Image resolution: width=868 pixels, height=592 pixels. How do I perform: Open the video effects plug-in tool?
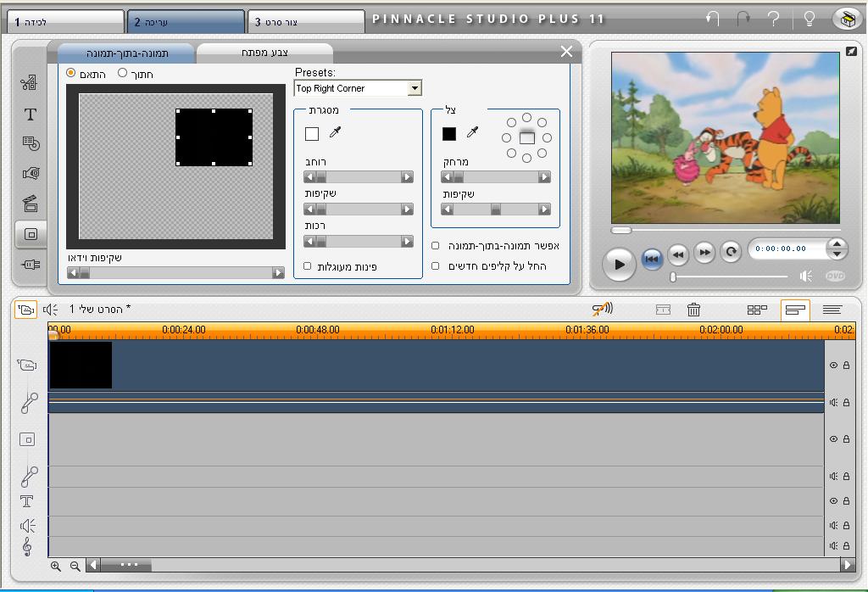point(31,264)
